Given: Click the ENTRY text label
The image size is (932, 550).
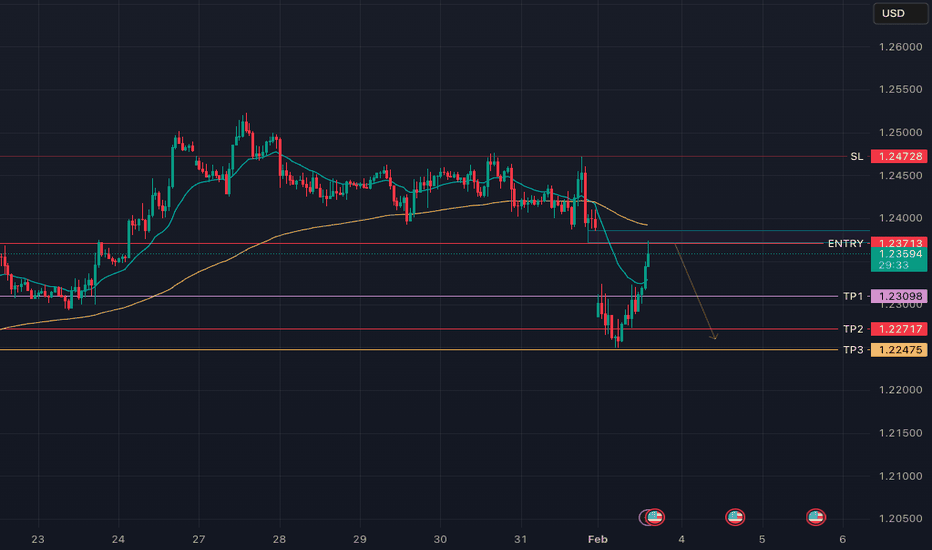Looking at the screenshot, I should (845, 243).
